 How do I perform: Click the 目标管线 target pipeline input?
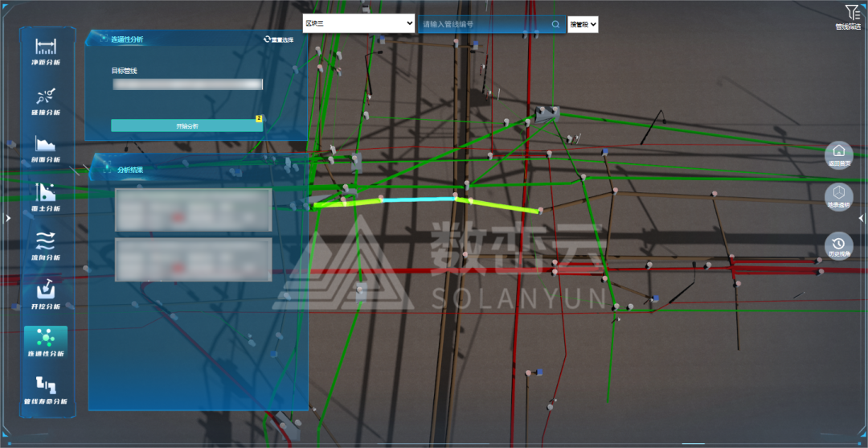pyautogui.click(x=187, y=84)
